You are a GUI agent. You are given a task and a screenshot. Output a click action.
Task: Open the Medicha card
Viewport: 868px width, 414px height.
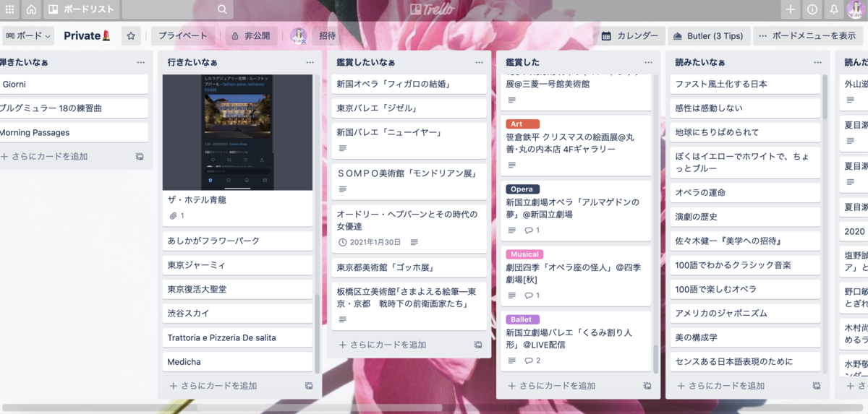click(237, 361)
